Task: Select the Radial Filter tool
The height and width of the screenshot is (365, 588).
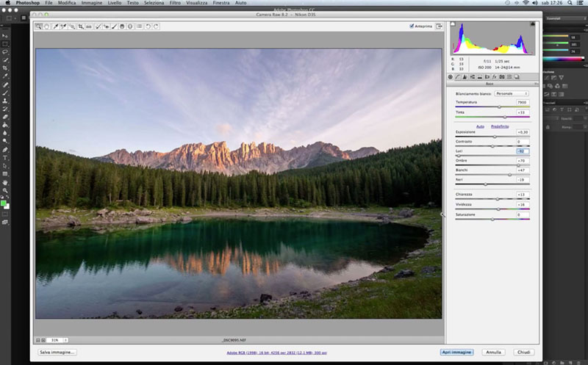Action: point(130,26)
